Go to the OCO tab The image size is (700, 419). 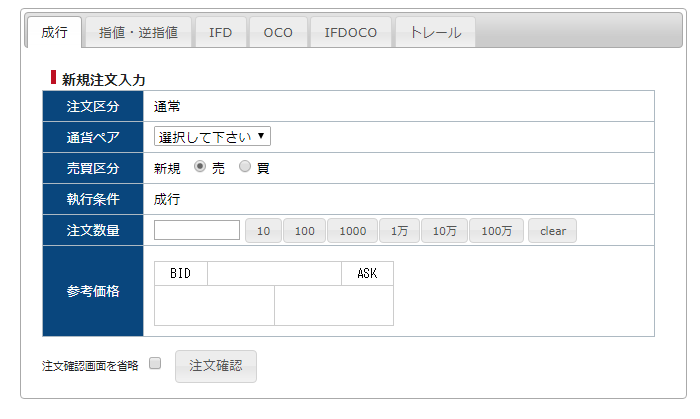point(278,32)
